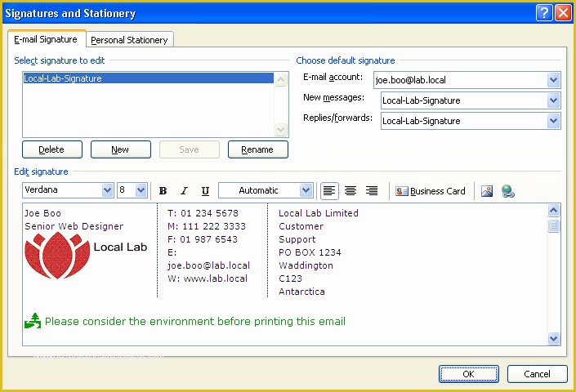
Task: Click 'Senior Web Designer' text in signature
Action: 74,226
